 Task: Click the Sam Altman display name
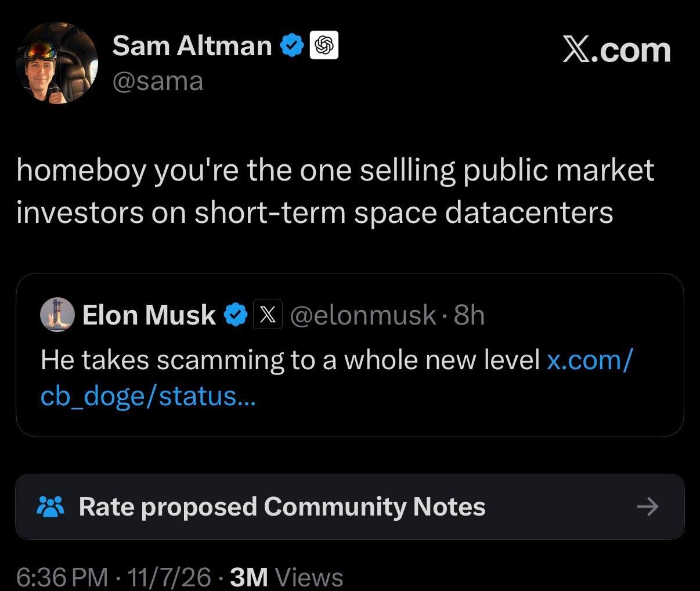click(192, 46)
